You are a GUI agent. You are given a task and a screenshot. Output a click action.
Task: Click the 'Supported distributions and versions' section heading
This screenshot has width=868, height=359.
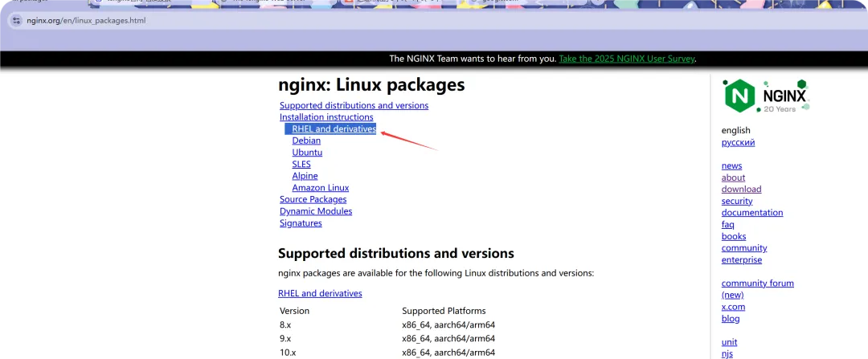coord(395,253)
